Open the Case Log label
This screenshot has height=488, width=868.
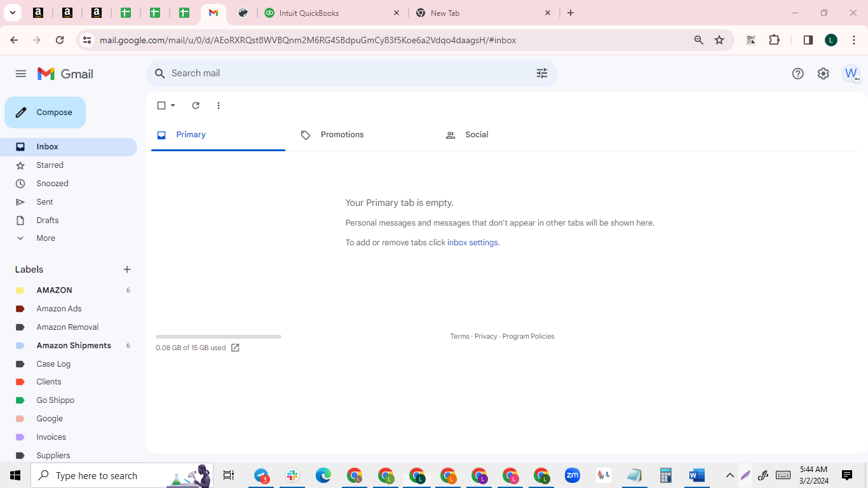pos(69,364)
